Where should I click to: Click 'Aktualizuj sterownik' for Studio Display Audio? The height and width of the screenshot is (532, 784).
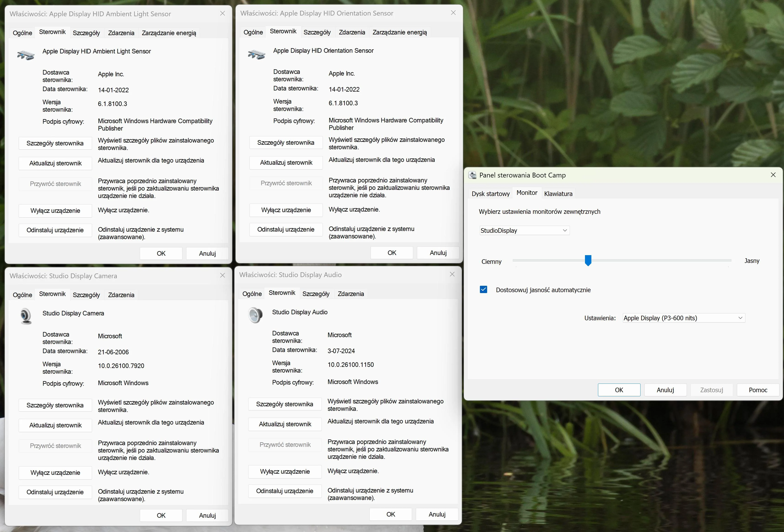pos(285,424)
